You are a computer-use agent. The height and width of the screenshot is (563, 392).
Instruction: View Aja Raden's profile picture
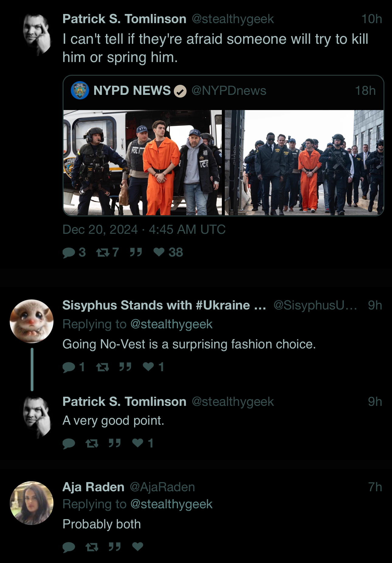(x=32, y=503)
